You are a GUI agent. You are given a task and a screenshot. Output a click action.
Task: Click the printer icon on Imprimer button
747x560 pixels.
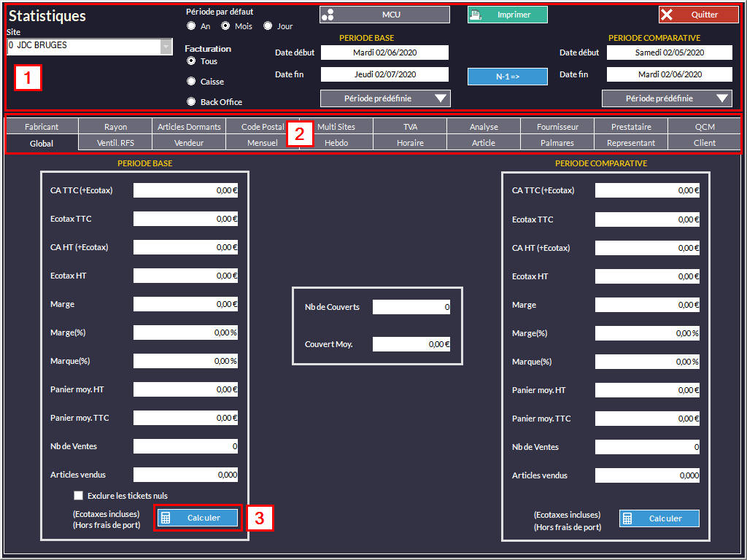tap(476, 15)
